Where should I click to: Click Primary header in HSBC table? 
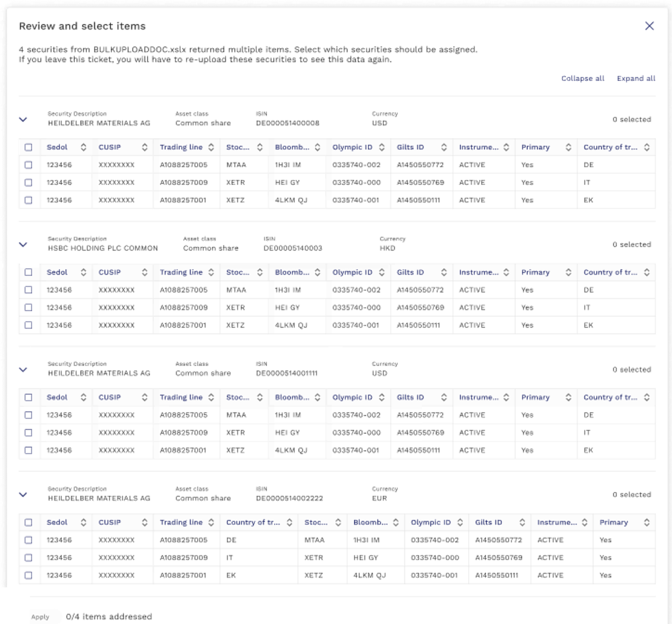coord(535,272)
